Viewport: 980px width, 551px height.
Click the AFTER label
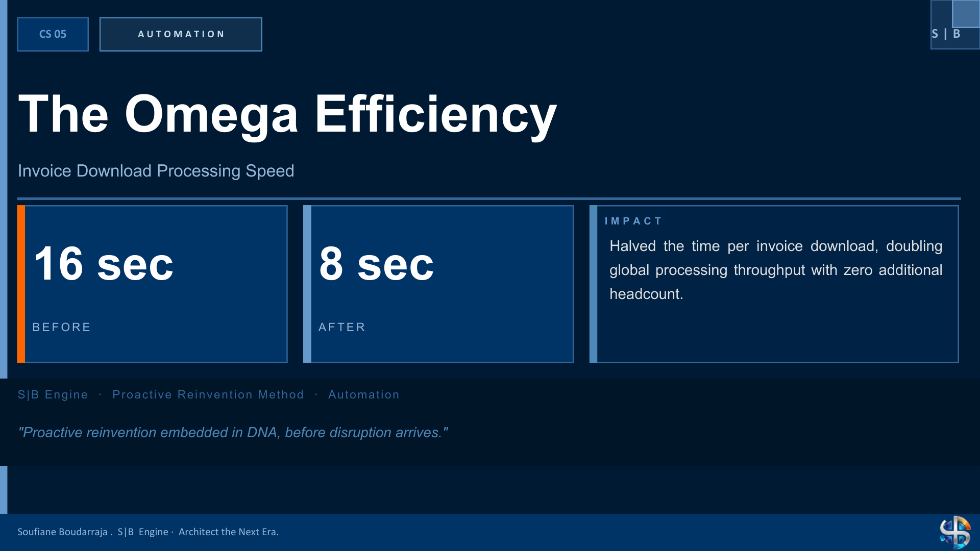(x=342, y=327)
